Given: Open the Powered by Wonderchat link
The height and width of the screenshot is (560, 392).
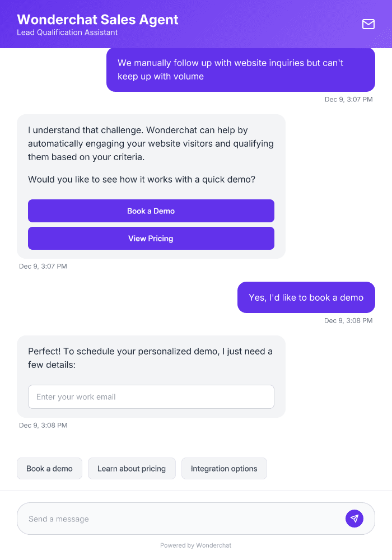Looking at the screenshot, I should point(195,545).
